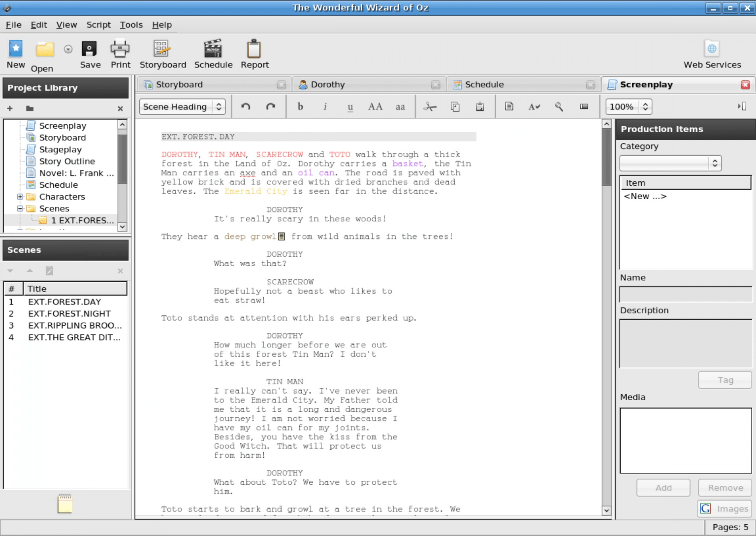This screenshot has height=536, width=756.
Task: Toggle italic formatting
Action: tap(325, 106)
